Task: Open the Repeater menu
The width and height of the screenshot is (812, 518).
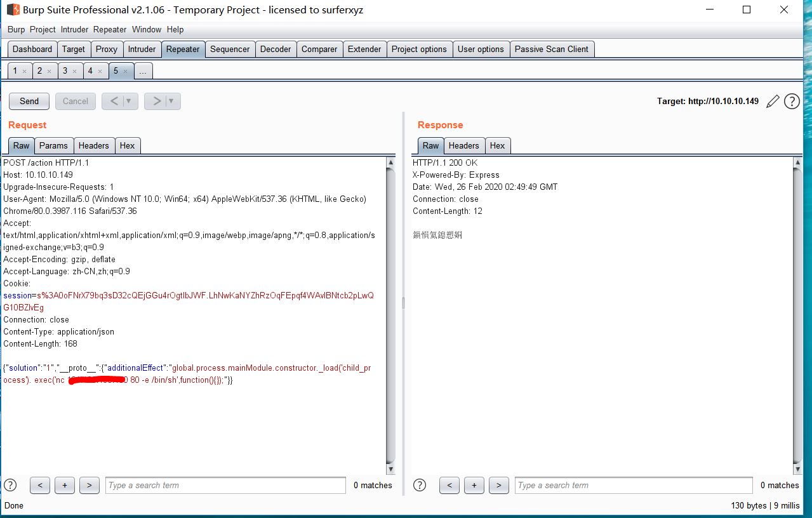Action: (110, 29)
